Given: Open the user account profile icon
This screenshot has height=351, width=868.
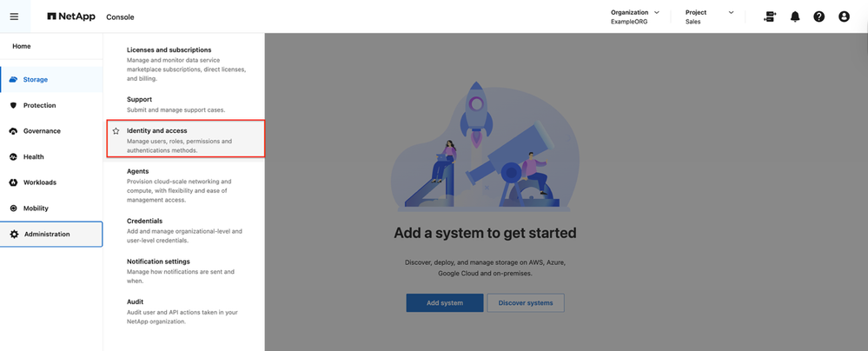Looking at the screenshot, I should (844, 17).
